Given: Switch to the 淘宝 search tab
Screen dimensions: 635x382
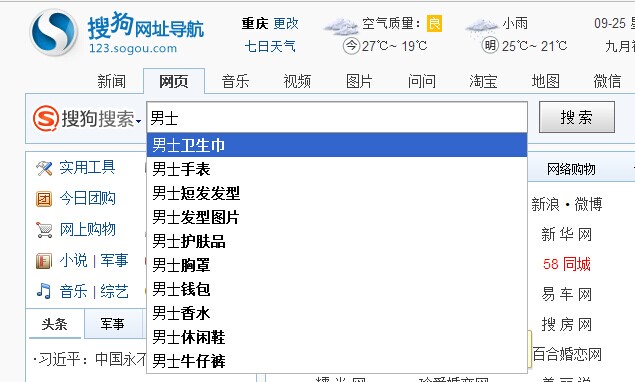Looking at the screenshot, I should point(484,81).
